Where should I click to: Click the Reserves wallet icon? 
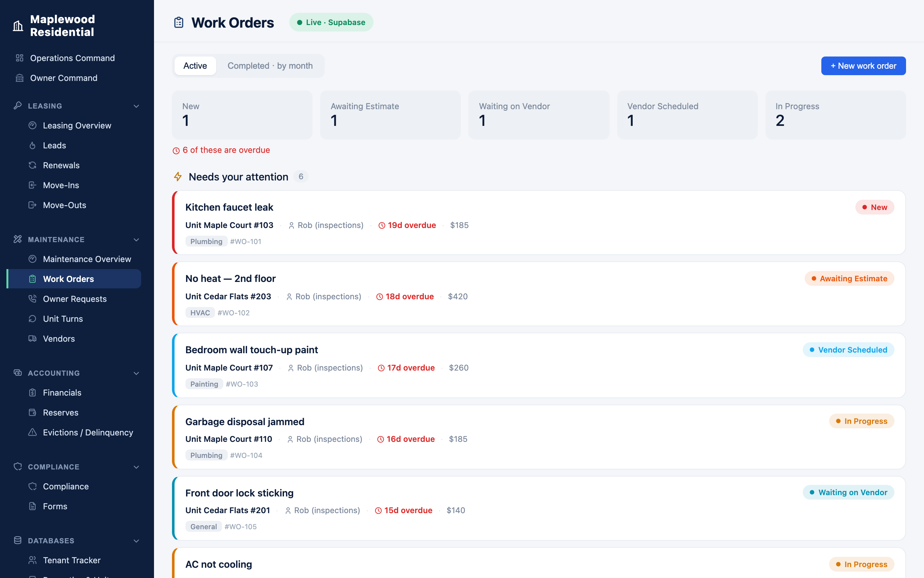32,413
